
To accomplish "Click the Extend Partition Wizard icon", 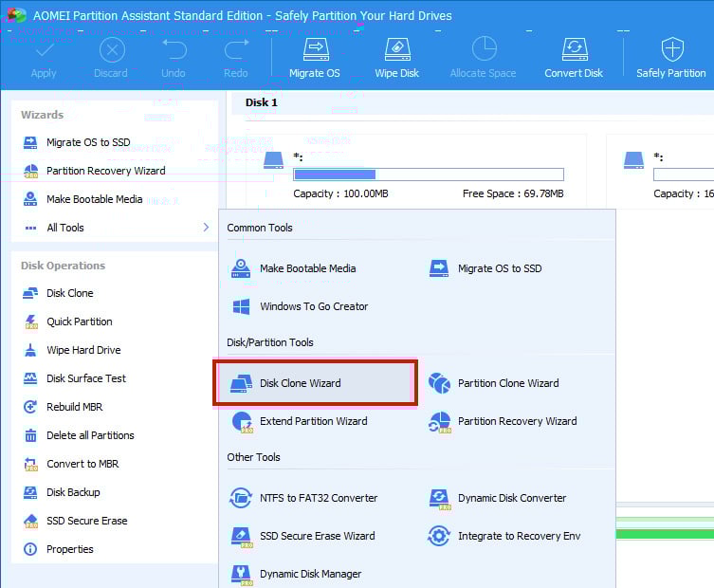I will coord(242,422).
